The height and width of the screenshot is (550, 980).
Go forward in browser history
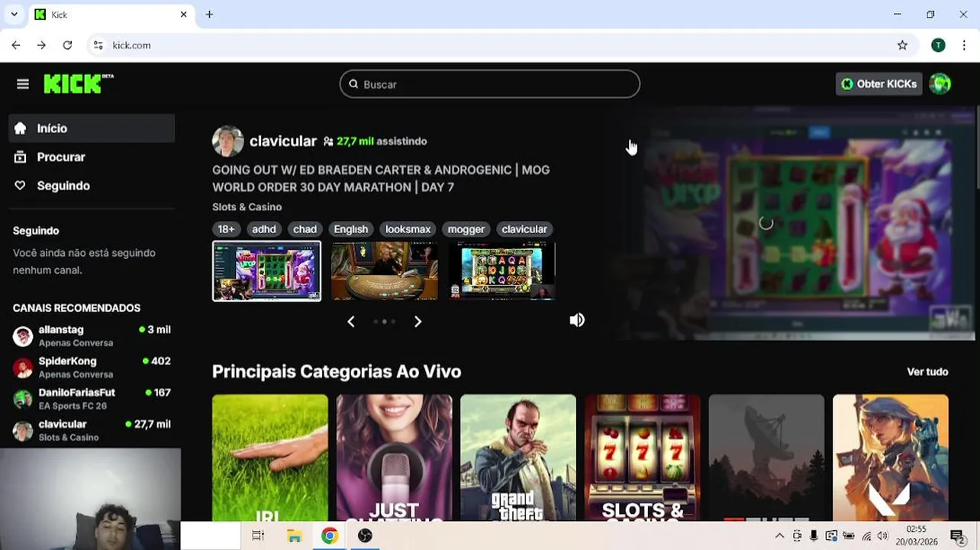coord(41,45)
